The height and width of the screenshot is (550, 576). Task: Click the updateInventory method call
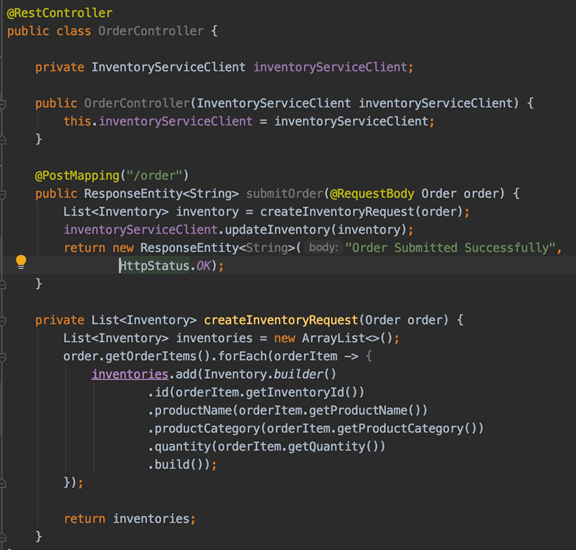[x=277, y=230]
